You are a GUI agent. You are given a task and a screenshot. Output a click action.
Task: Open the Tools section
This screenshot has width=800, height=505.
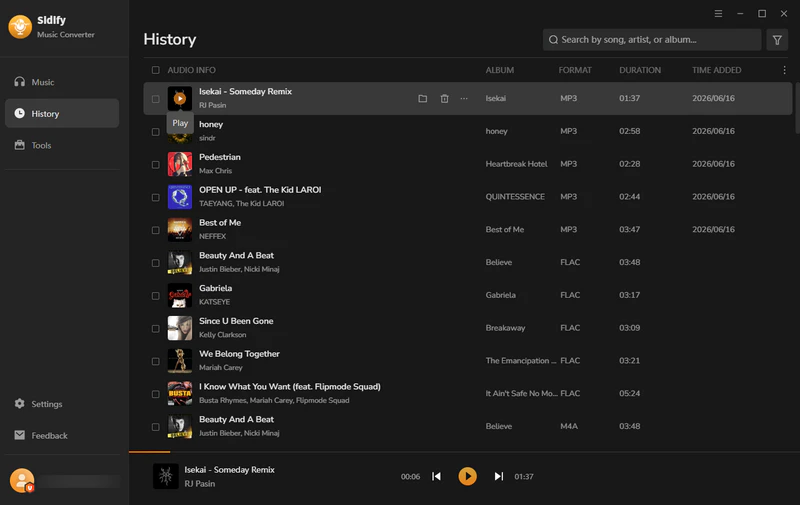tap(62, 145)
